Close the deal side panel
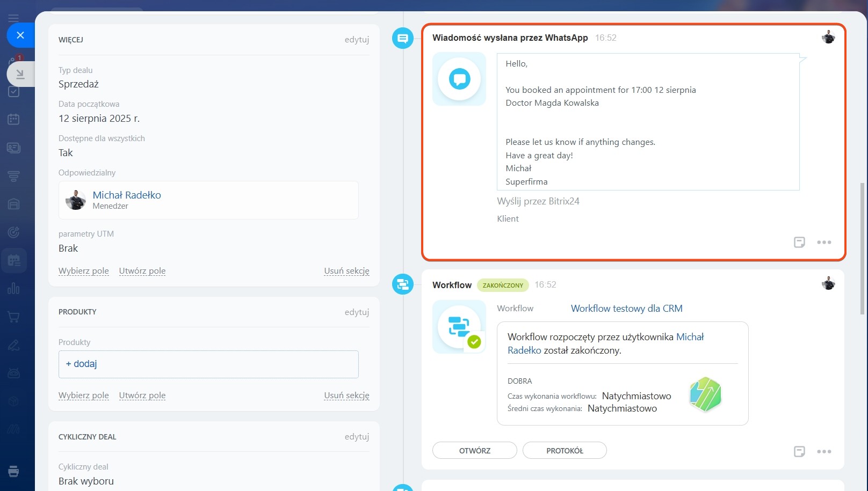 click(20, 35)
